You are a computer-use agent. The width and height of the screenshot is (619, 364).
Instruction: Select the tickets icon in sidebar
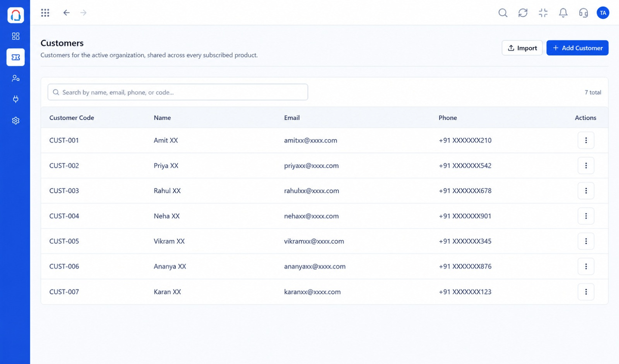click(x=15, y=57)
